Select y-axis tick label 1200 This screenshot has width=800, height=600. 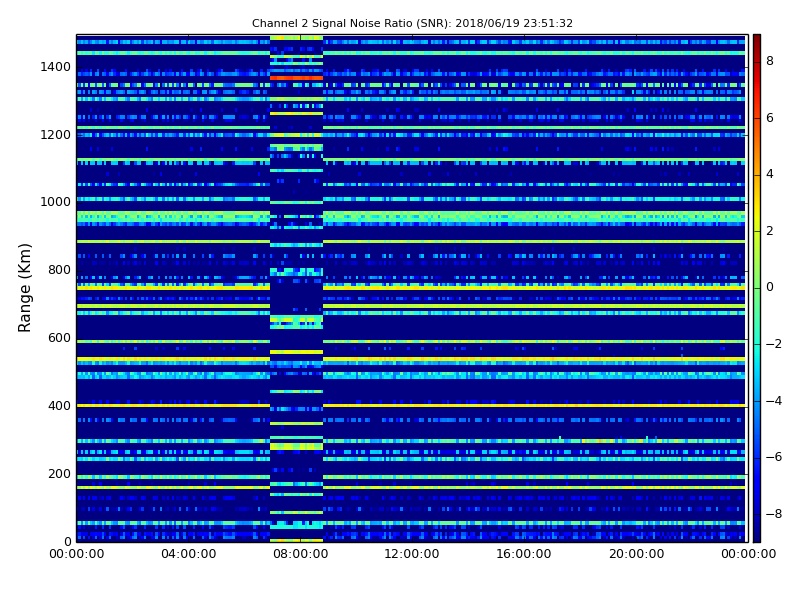(56, 135)
